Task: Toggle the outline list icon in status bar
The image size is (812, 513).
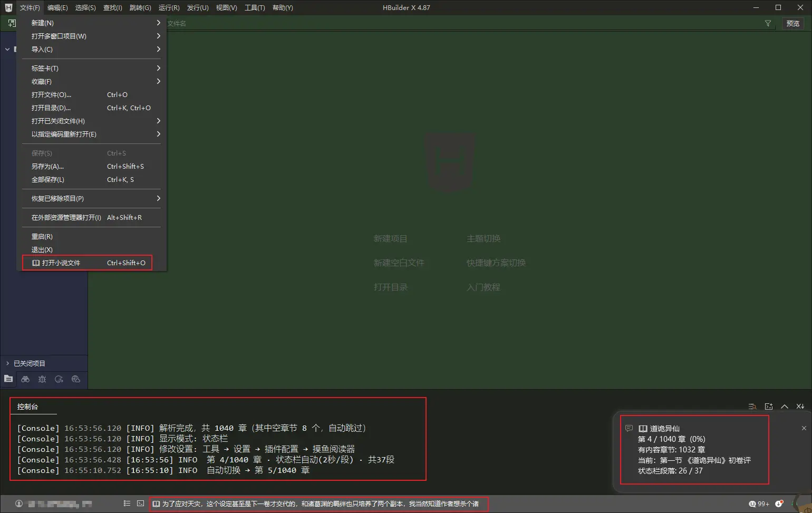Action: (x=127, y=504)
